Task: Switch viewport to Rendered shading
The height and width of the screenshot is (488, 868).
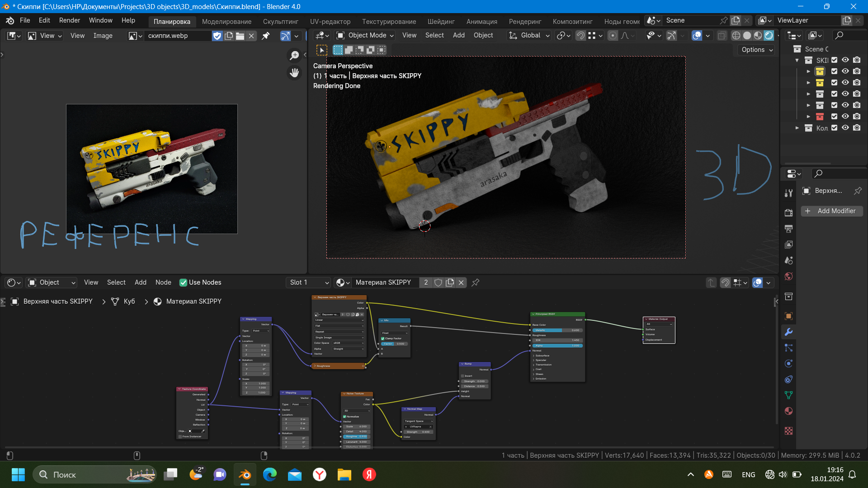Action: (769, 35)
